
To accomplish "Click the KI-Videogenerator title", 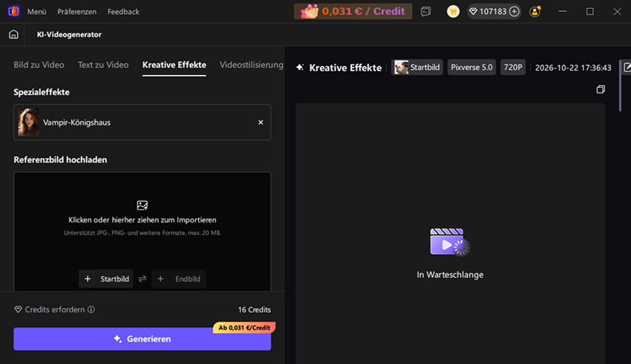I will (x=69, y=35).
